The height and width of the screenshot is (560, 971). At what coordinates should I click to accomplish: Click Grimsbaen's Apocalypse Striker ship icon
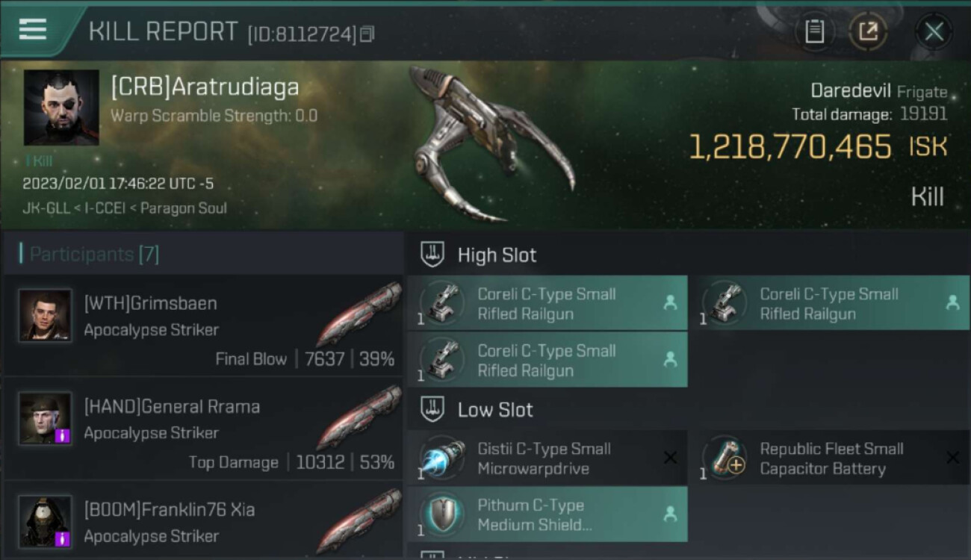[x=359, y=315]
